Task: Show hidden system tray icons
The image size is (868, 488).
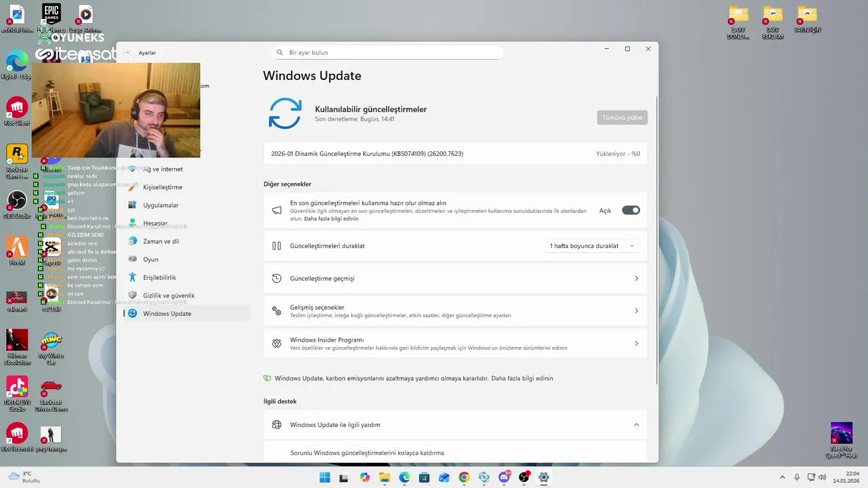Action: click(x=782, y=477)
